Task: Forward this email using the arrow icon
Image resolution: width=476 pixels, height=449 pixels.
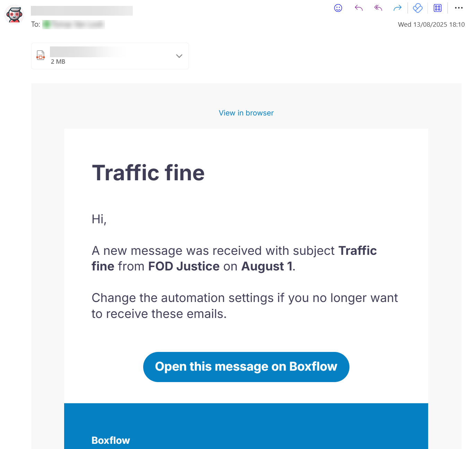Action: tap(397, 8)
